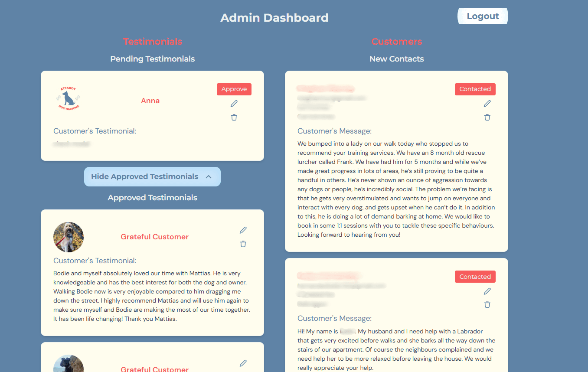Edit the contact with the Labrador message
The height and width of the screenshot is (372, 588).
point(487,291)
